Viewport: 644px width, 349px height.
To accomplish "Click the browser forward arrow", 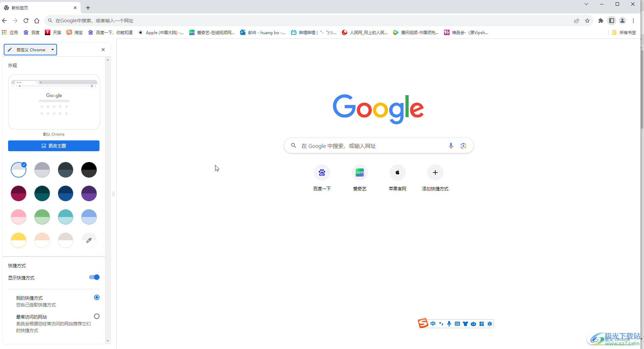I will (15, 21).
